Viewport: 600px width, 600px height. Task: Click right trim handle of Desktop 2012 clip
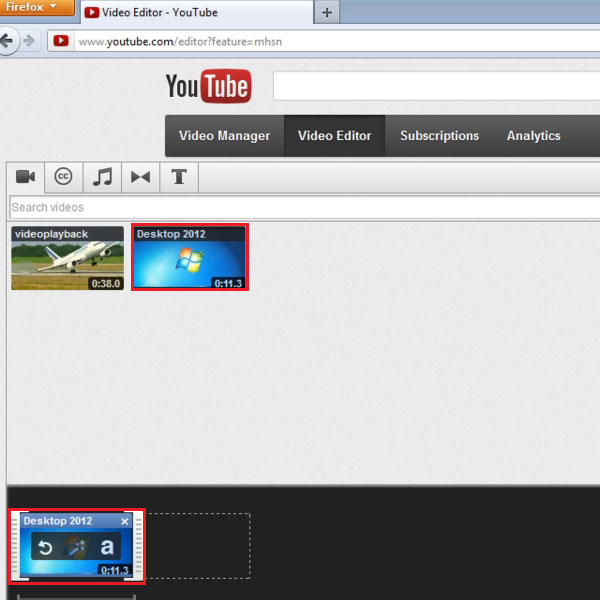138,546
